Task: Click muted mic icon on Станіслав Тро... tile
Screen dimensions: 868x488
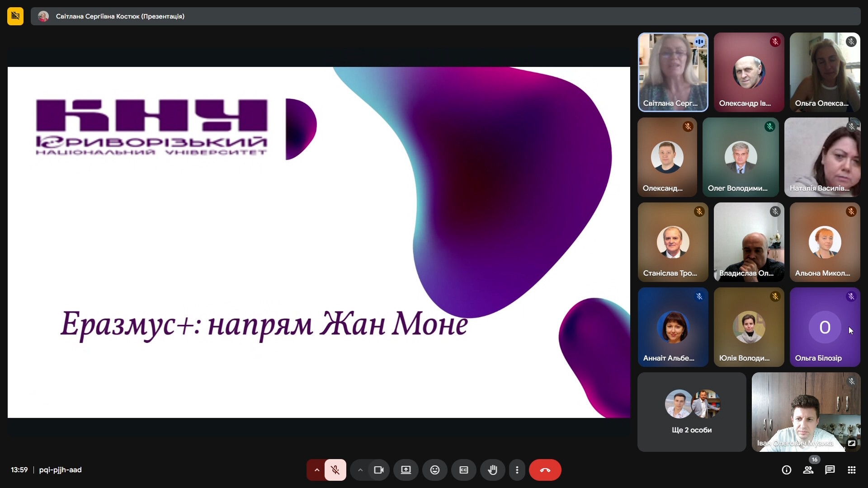Action: 699,211
